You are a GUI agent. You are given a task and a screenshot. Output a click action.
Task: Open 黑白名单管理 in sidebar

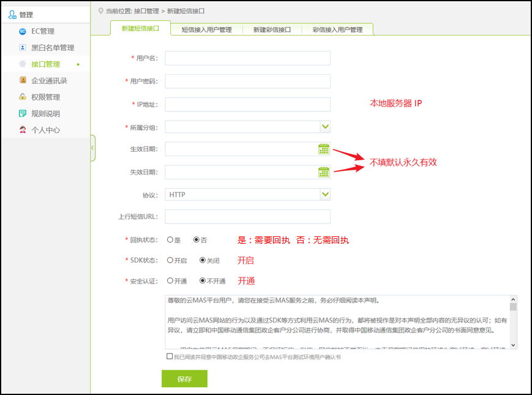pos(46,48)
